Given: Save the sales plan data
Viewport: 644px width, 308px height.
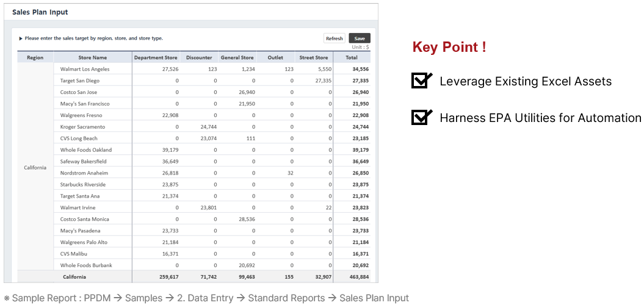Looking at the screenshot, I should tap(360, 38).
